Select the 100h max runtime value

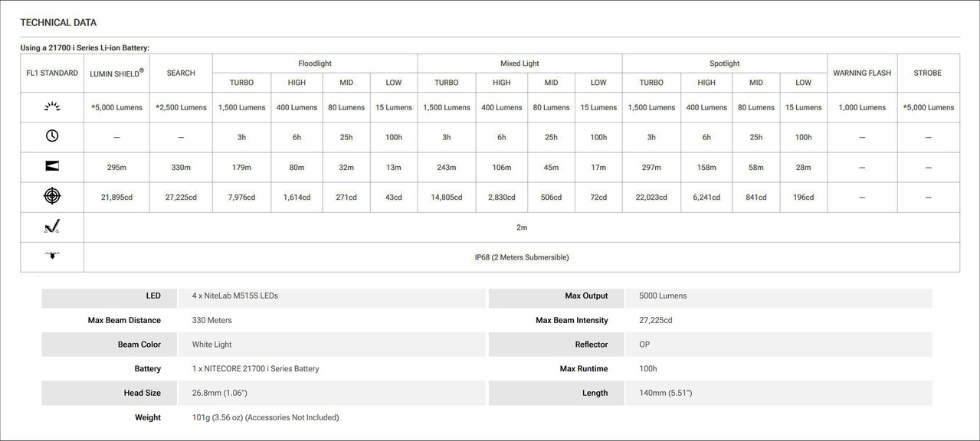pyautogui.click(x=648, y=368)
